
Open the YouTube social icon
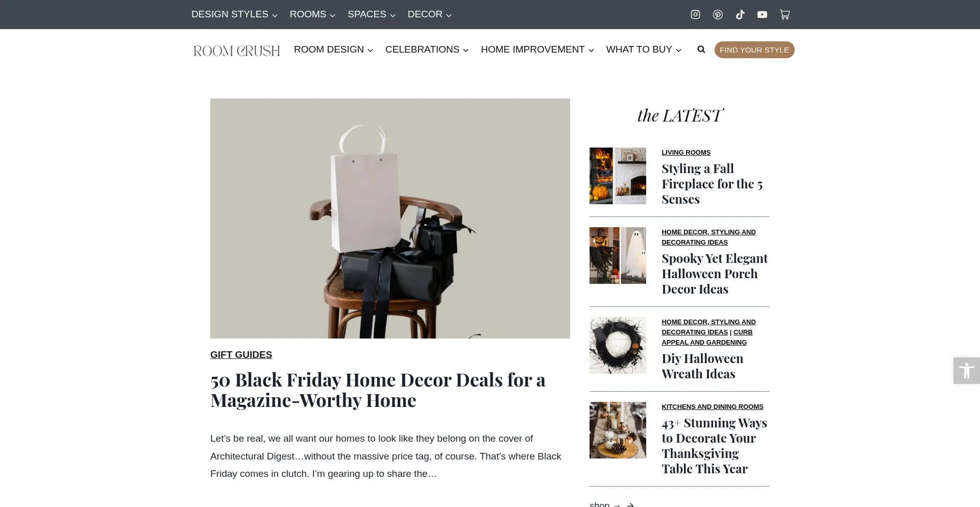(762, 14)
